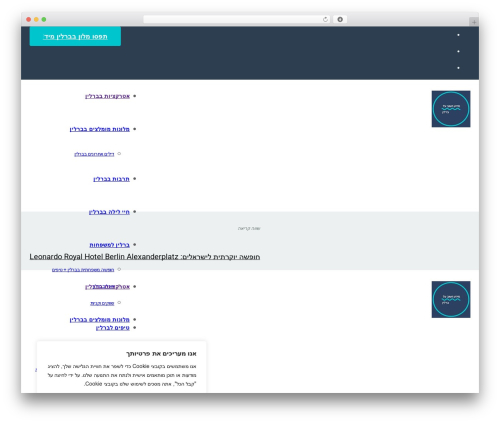500x423 pixels.
Task: Open 'מלונות מומלצים בברלין' above the 'דילים אחרונים' sub-link
Action: pos(100,129)
